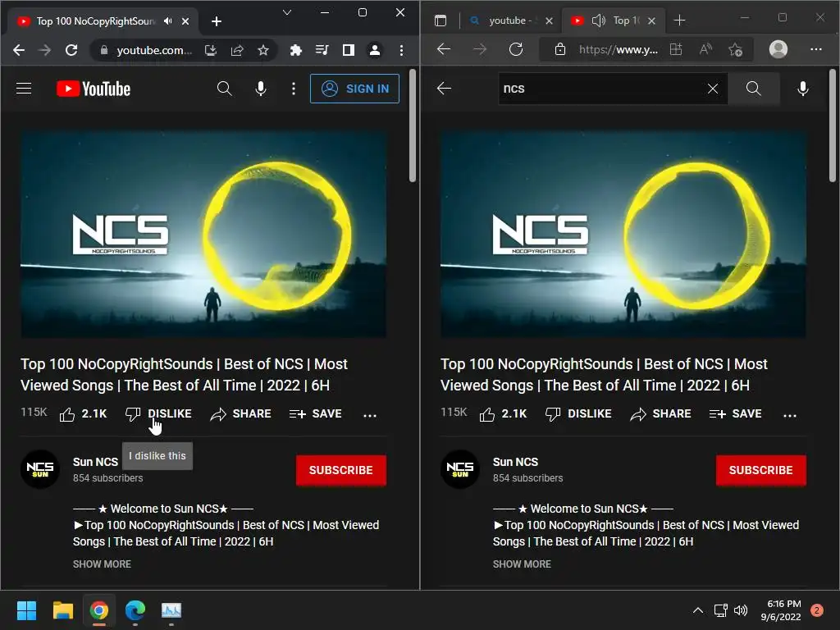Open clock showing 6:16 PM
The height and width of the screenshot is (630, 840).
[x=781, y=610]
